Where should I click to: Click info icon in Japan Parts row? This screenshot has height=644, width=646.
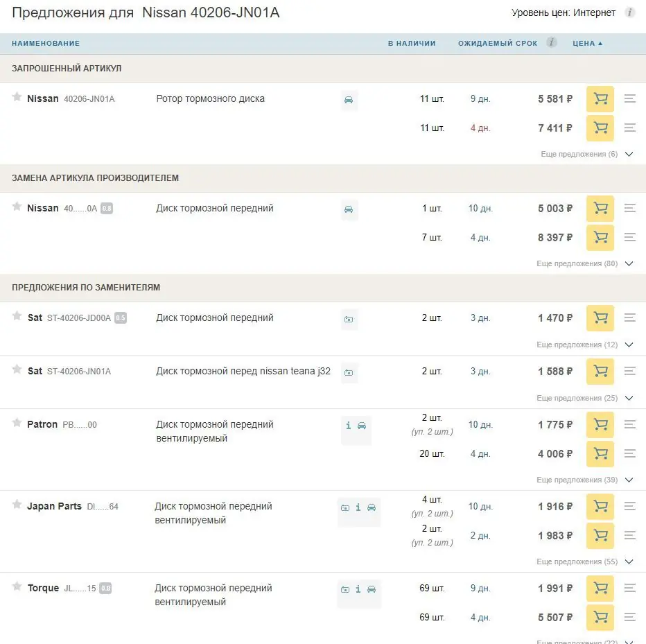click(x=358, y=507)
